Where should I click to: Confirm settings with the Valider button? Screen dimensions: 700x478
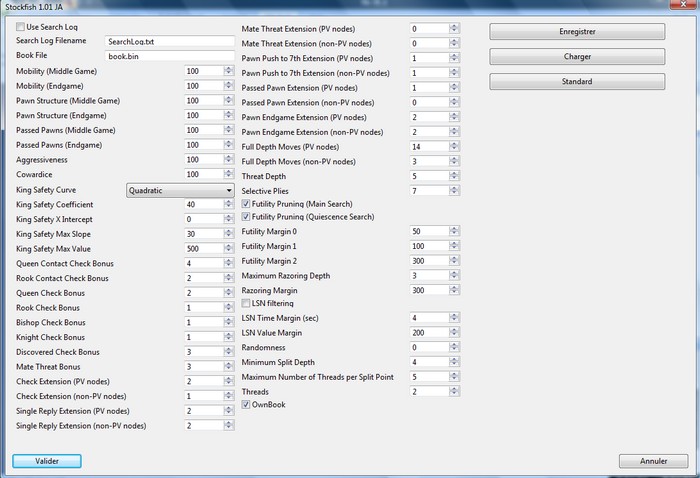pyautogui.click(x=47, y=461)
